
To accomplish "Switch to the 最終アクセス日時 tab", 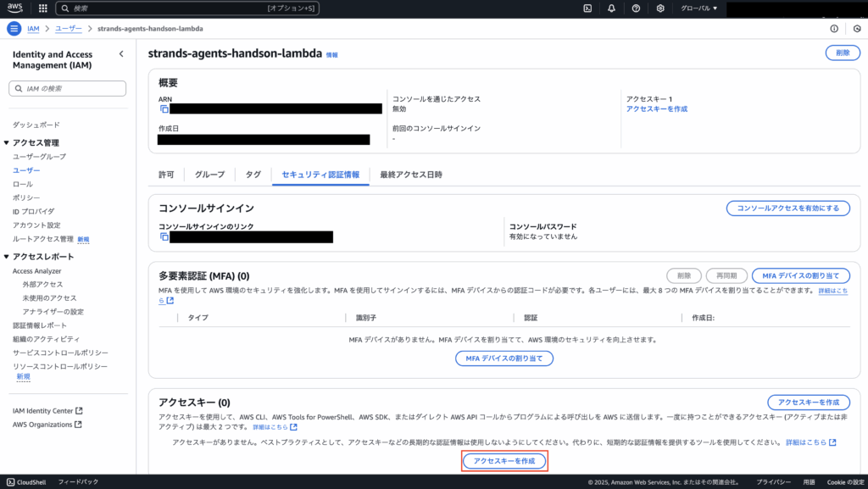I will pyautogui.click(x=411, y=175).
